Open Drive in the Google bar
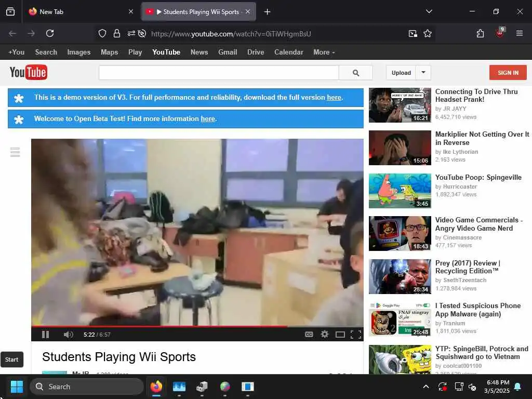The width and height of the screenshot is (532, 399). (256, 52)
